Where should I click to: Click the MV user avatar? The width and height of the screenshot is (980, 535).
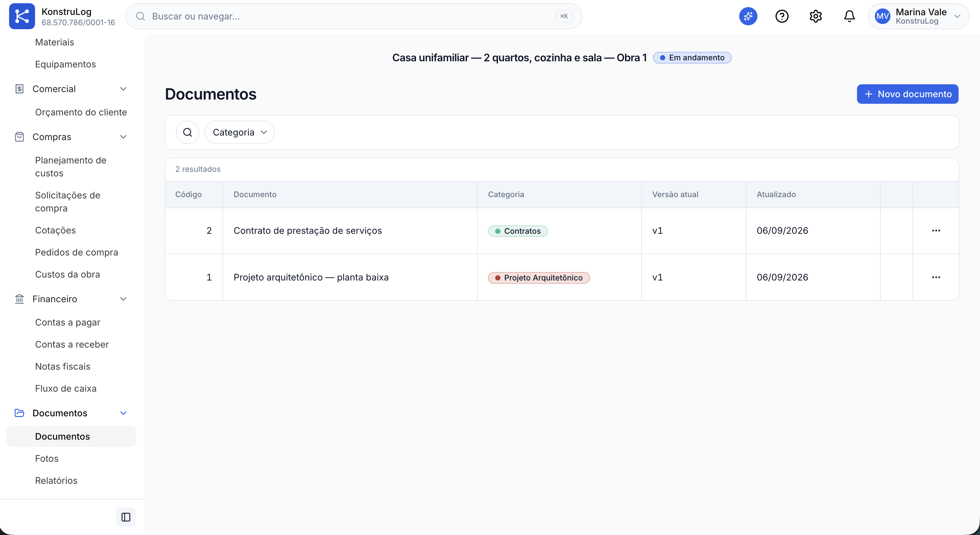(882, 16)
